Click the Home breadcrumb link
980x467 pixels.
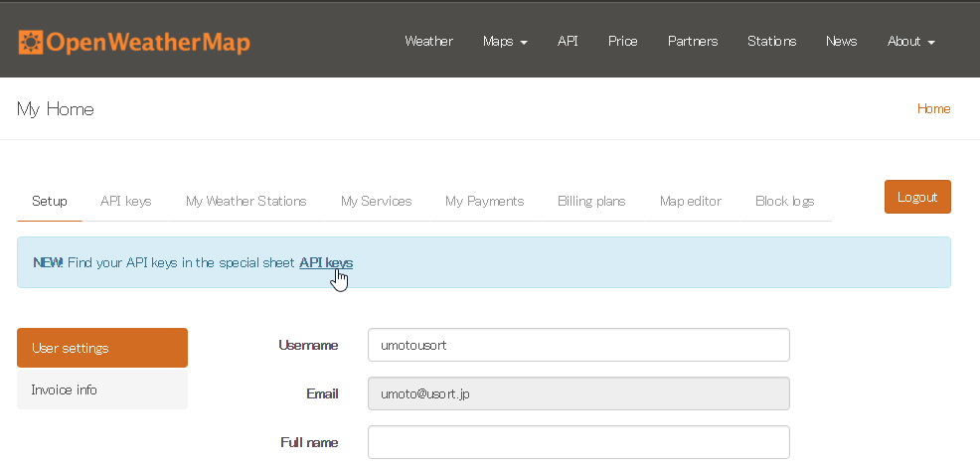pyautogui.click(x=933, y=108)
